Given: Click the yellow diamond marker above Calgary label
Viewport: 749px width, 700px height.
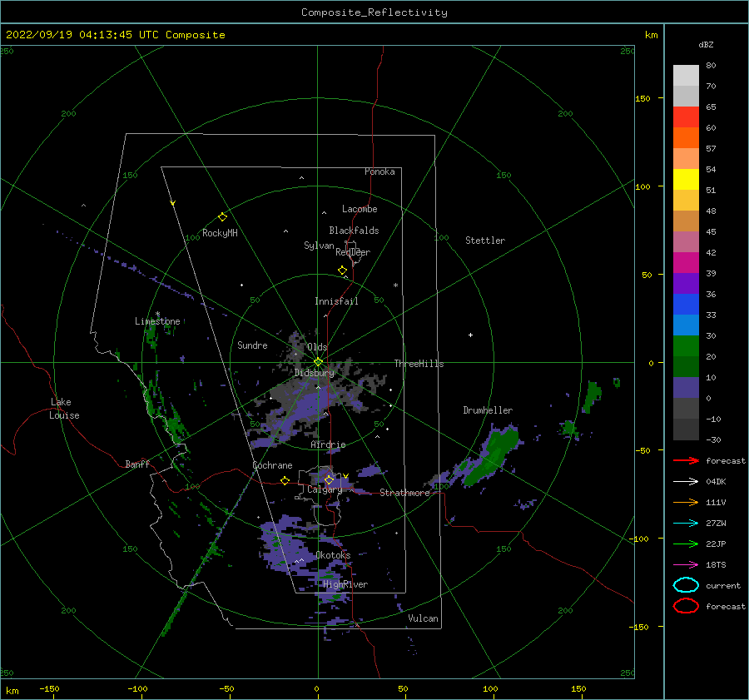Looking at the screenshot, I should tap(329, 479).
